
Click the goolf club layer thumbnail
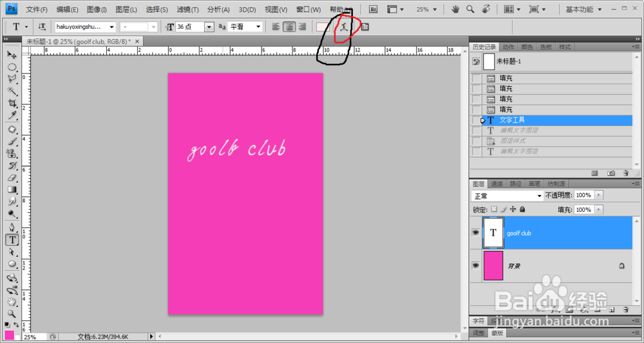tap(493, 232)
